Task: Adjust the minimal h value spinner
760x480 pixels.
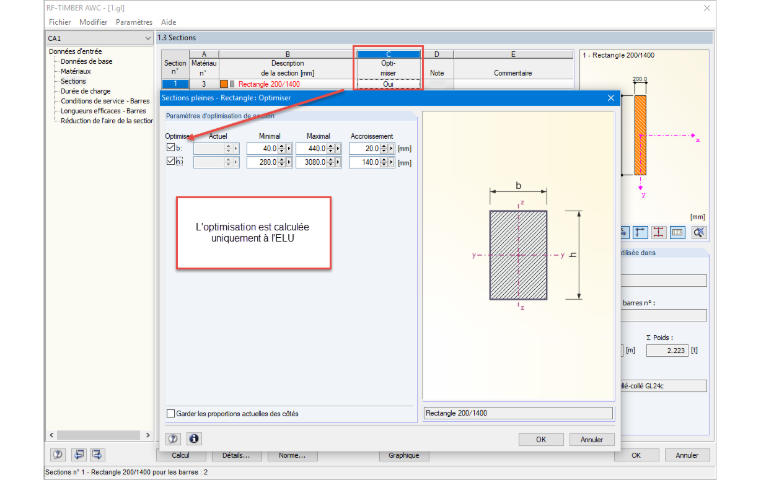Action: coord(282,162)
